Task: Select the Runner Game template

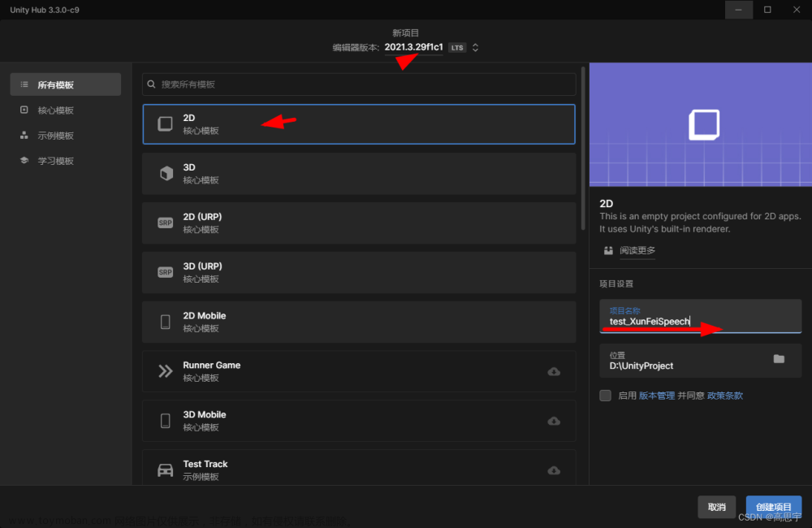Action: click(x=359, y=371)
